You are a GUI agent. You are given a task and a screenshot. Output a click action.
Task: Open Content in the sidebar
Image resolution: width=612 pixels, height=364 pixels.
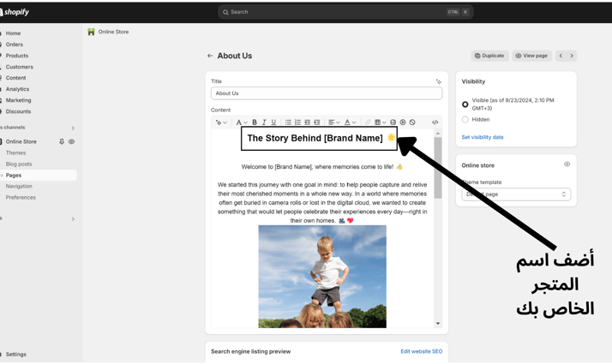[15, 78]
